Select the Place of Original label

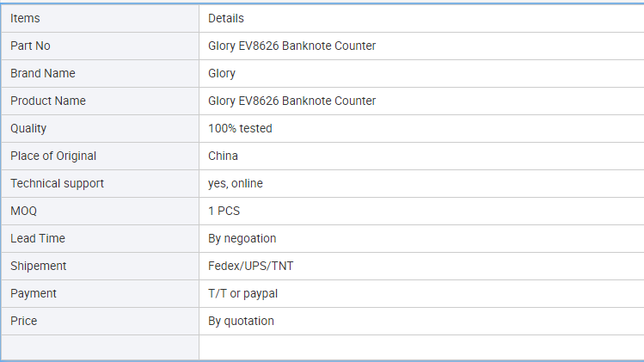coord(53,156)
